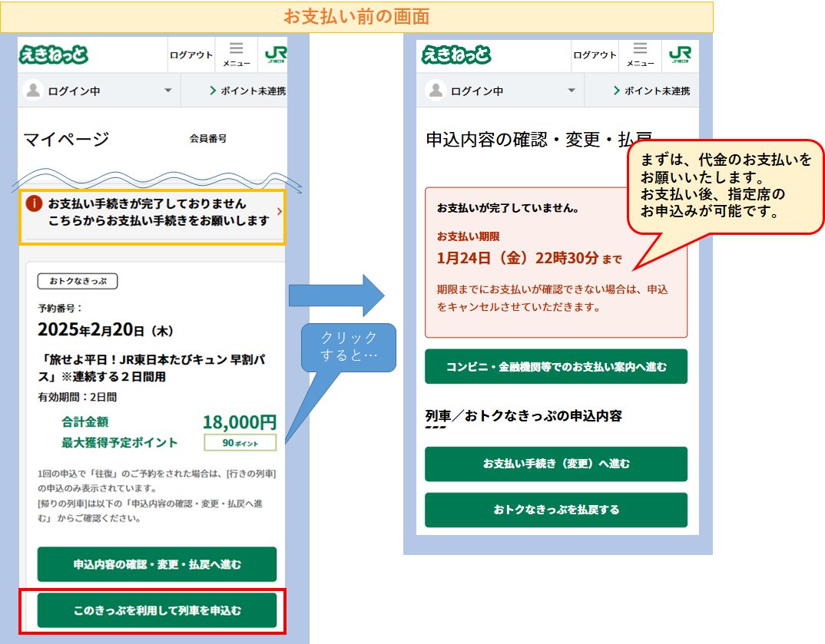Click the えきねっと logo on right screen
The image size is (825, 644).
point(456,54)
